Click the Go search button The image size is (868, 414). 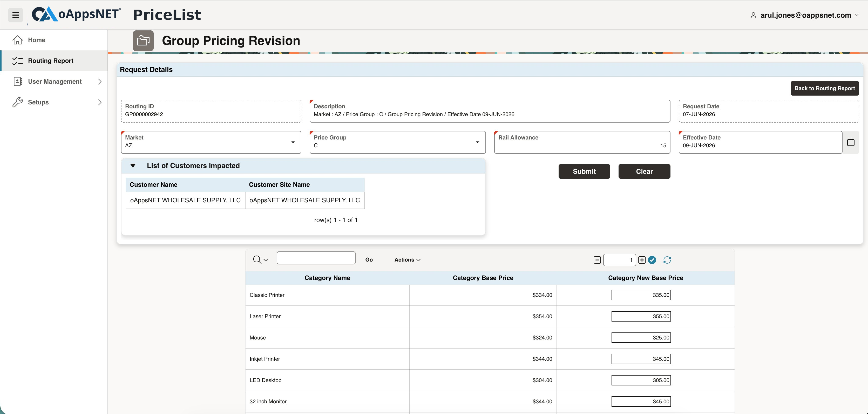[x=369, y=259]
